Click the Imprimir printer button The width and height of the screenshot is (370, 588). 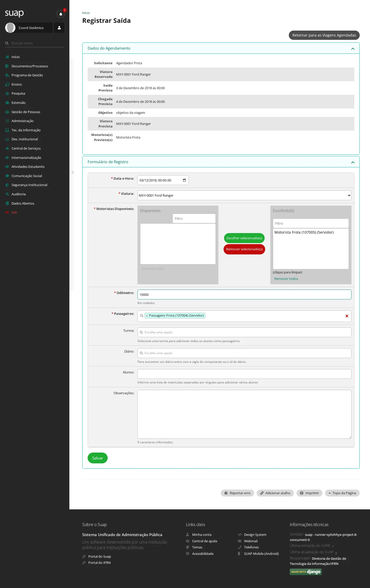coord(309,493)
